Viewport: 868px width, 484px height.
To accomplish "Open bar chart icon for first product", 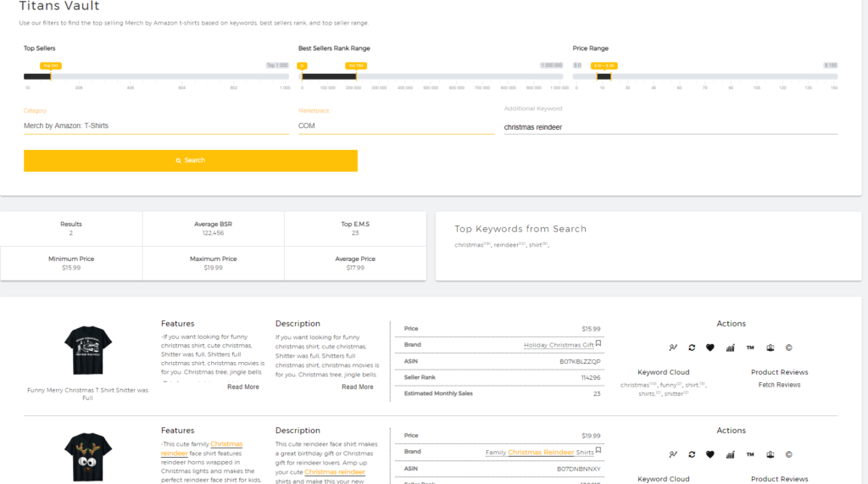I will click(x=730, y=348).
